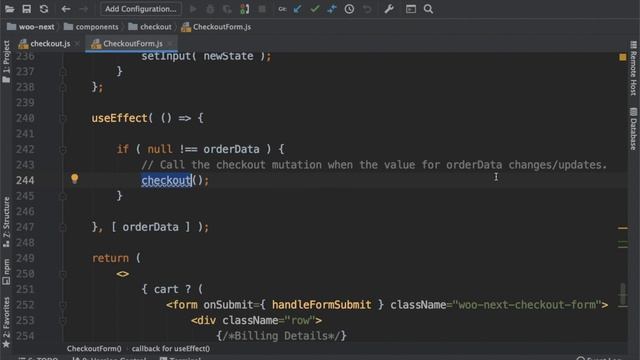The width and height of the screenshot is (640, 360).
Task: Click checkout folder in navigation breadcrumb
Action: coord(150,27)
